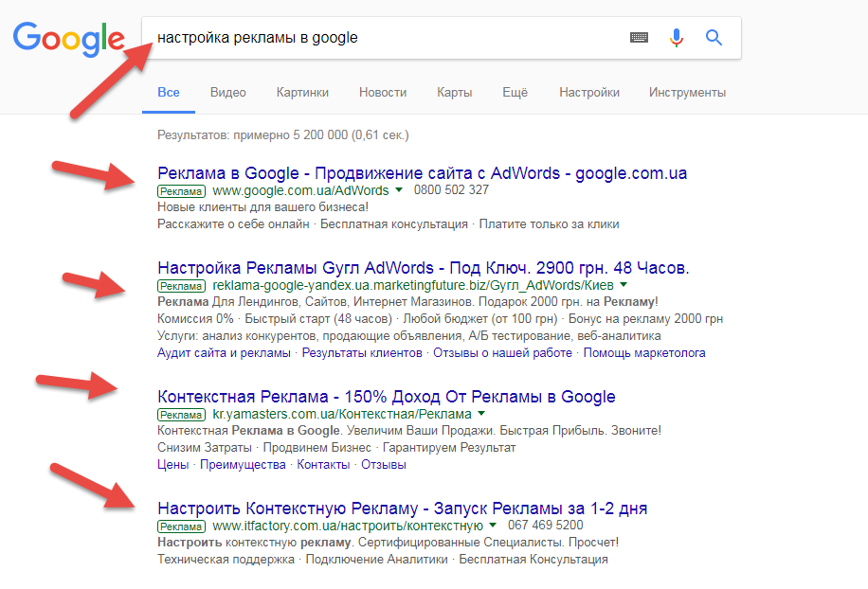
Task: Click the Google logo
Action: [x=68, y=39]
